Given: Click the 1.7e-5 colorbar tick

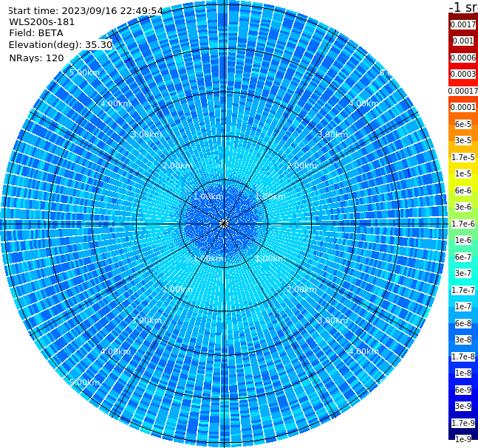Looking at the screenshot, I should click(463, 157).
